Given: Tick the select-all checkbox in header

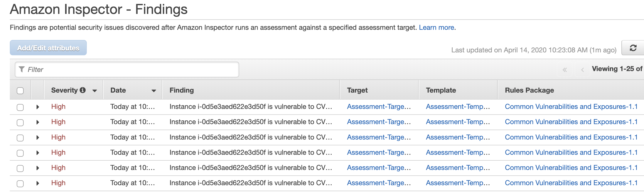Looking at the screenshot, I should [20, 91].
